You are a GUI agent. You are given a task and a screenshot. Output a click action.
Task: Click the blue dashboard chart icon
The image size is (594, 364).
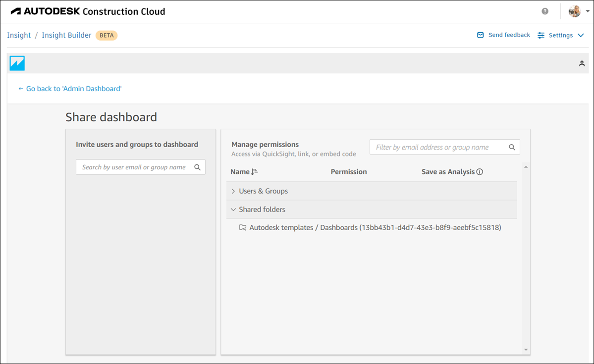[17, 63]
